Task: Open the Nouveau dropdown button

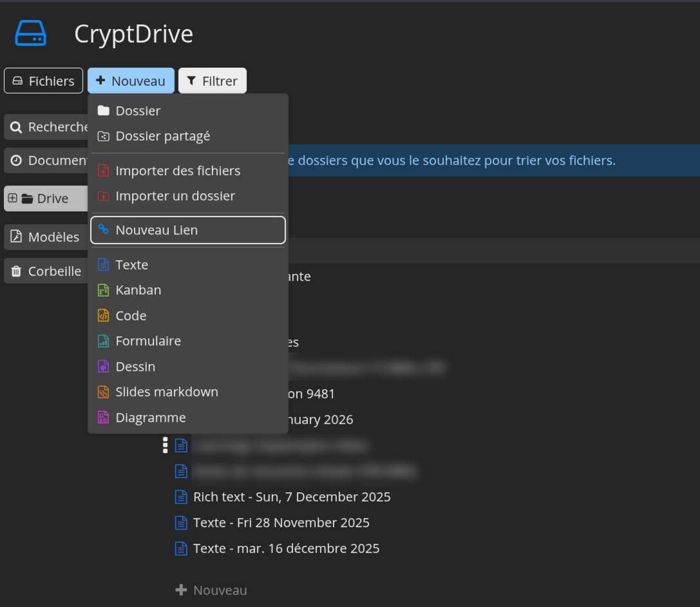Action: point(131,81)
